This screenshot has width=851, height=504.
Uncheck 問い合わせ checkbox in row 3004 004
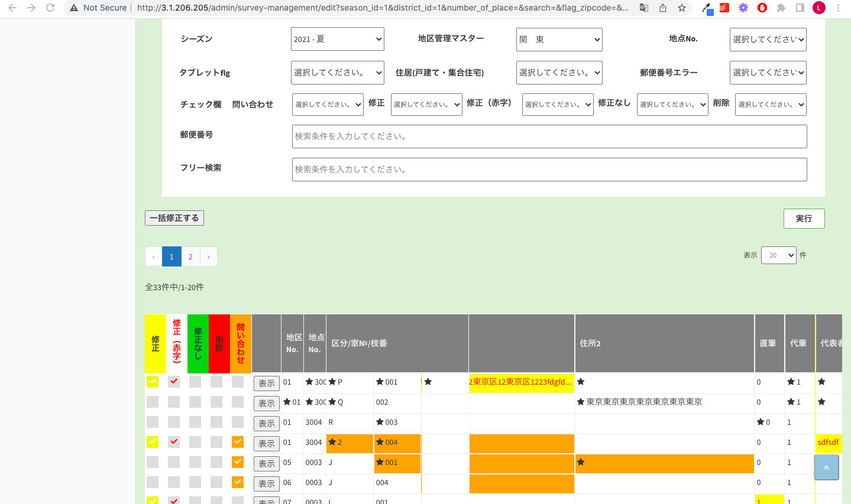point(238,442)
